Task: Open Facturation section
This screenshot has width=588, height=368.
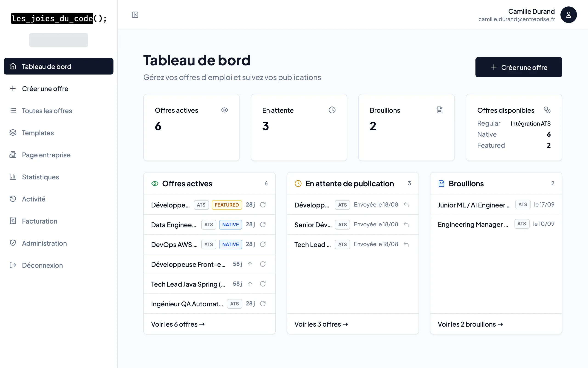Action: pos(59,221)
